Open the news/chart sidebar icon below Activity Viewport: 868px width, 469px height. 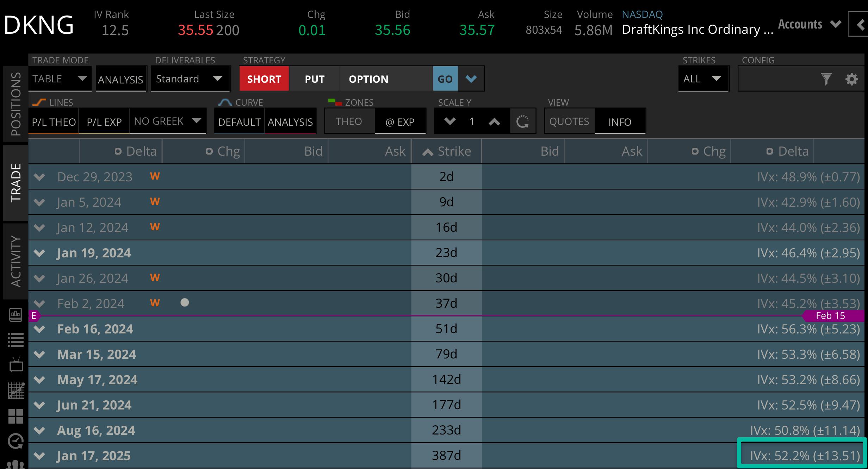coord(15,314)
